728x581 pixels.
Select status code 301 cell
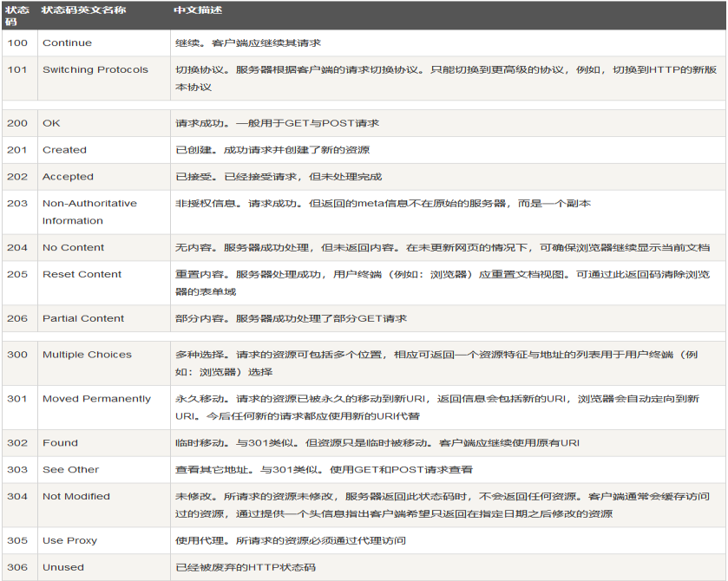tap(19, 408)
